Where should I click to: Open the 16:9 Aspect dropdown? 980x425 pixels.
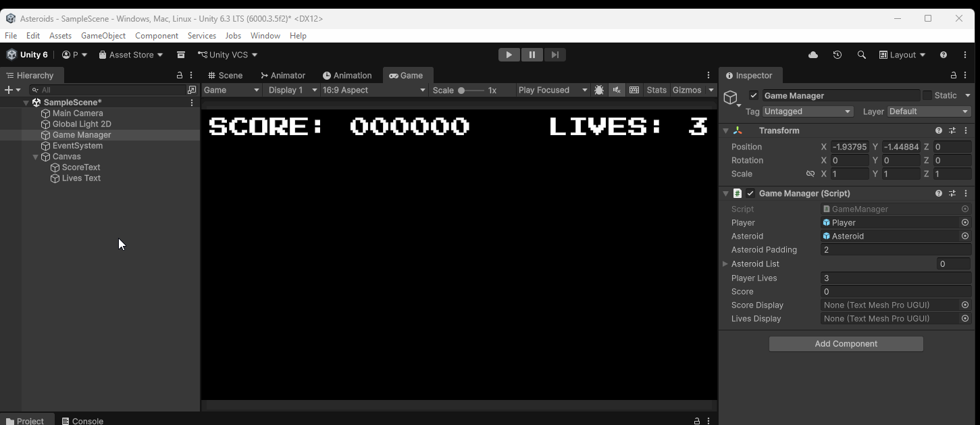pos(374,90)
